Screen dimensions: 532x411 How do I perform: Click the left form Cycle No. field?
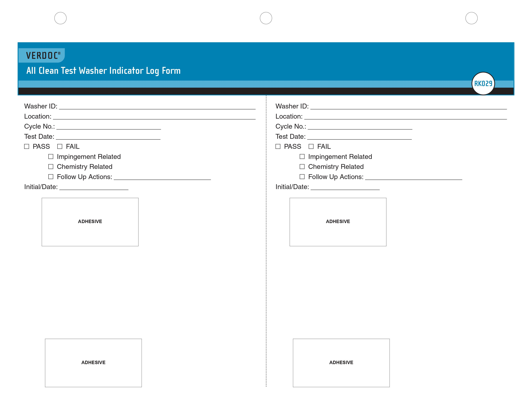point(109,126)
